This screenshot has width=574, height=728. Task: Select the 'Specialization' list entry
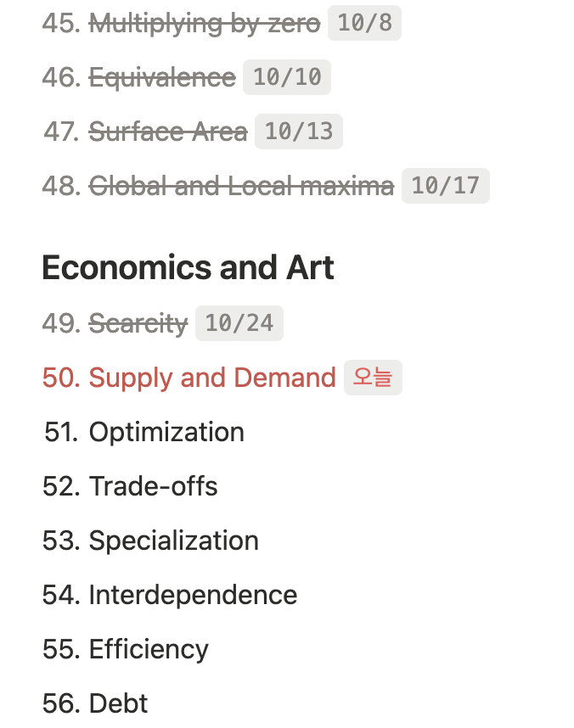click(173, 540)
